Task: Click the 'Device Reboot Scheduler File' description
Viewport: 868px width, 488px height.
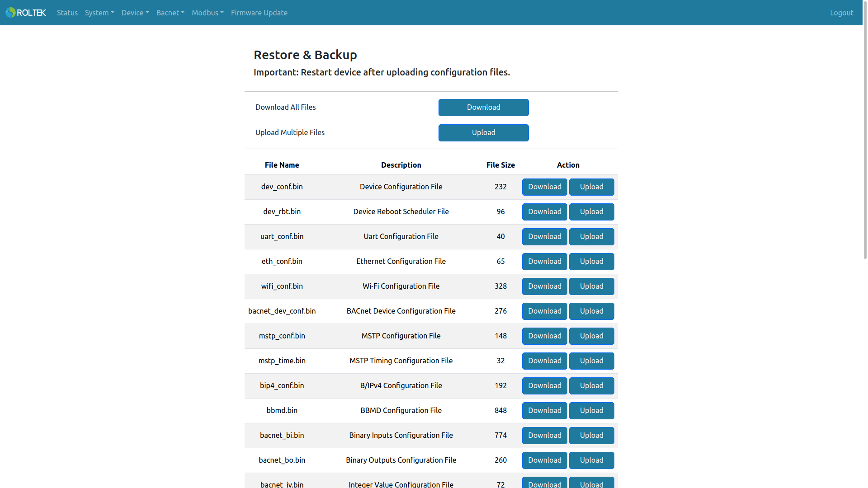Action: 401,212
